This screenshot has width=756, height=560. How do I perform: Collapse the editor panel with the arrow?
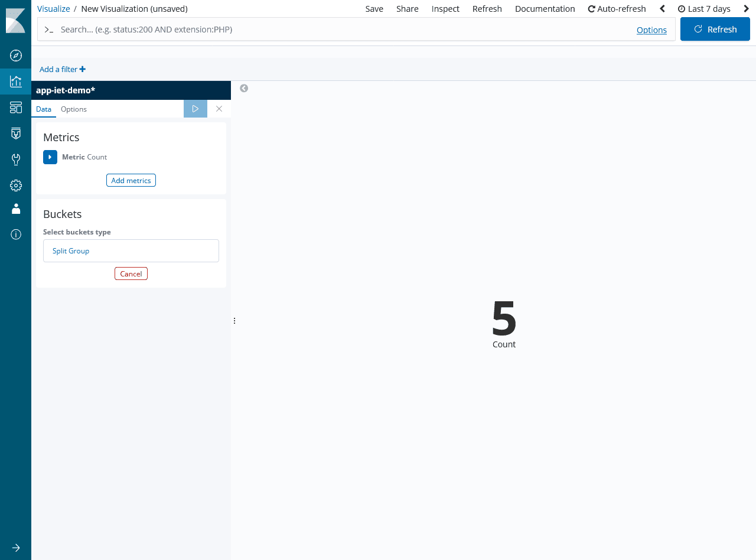point(244,88)
